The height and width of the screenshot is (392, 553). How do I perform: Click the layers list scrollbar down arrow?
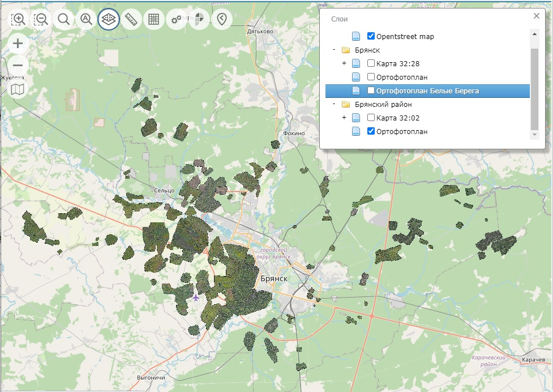534,135
